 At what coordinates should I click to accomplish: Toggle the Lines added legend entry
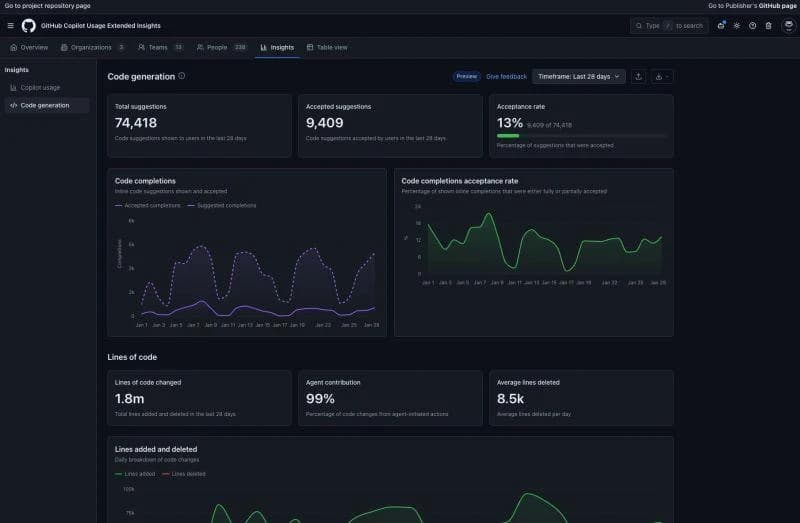pyautogui.click(x=135, y=474)
